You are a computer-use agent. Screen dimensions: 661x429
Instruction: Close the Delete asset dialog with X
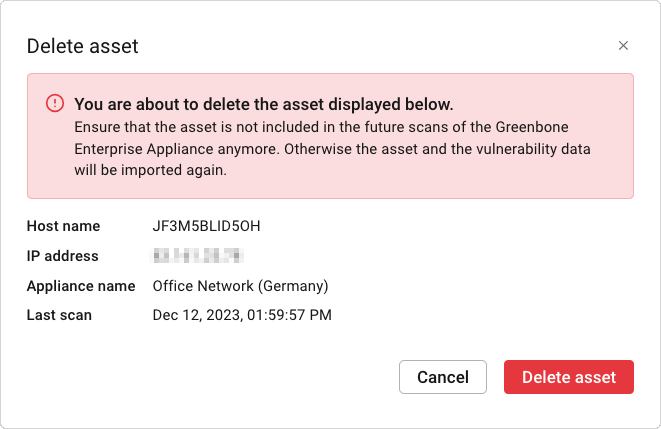[623, 46]
